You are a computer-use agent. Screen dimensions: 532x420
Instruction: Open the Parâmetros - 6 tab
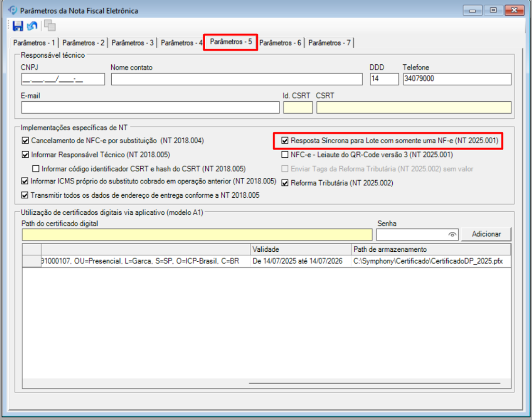pyautogui.click(x=281, y=43)
